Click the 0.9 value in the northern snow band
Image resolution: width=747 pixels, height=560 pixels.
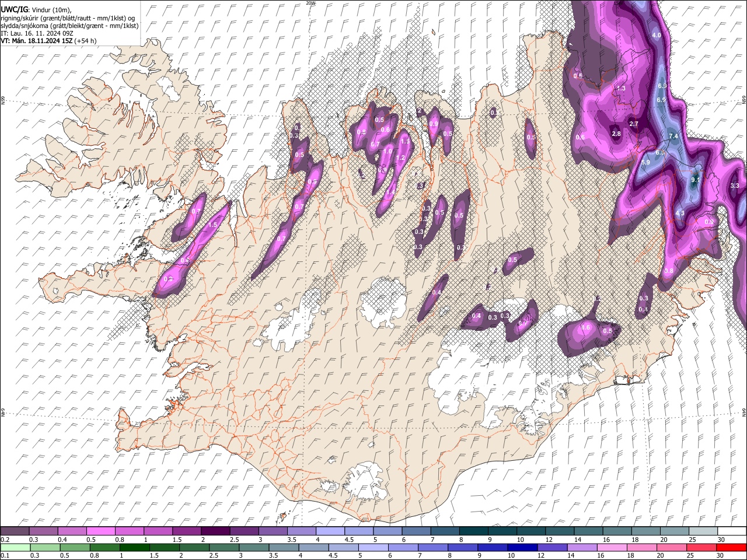click(434, 124)
